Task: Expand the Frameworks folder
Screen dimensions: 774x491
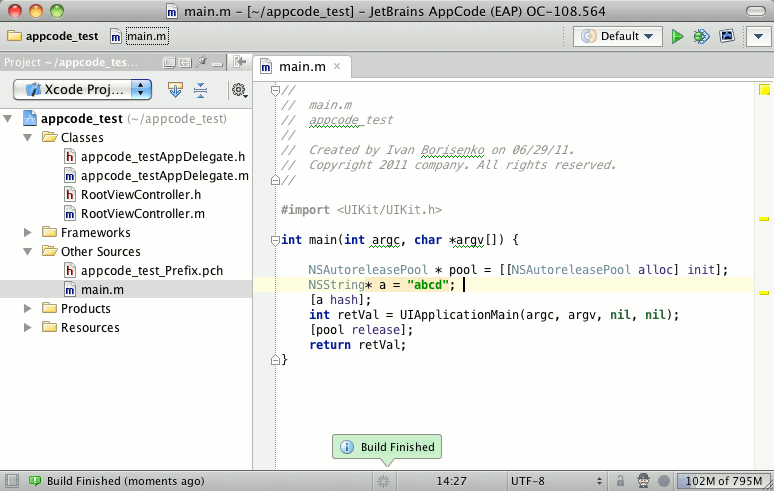Action: pos(28,232)
